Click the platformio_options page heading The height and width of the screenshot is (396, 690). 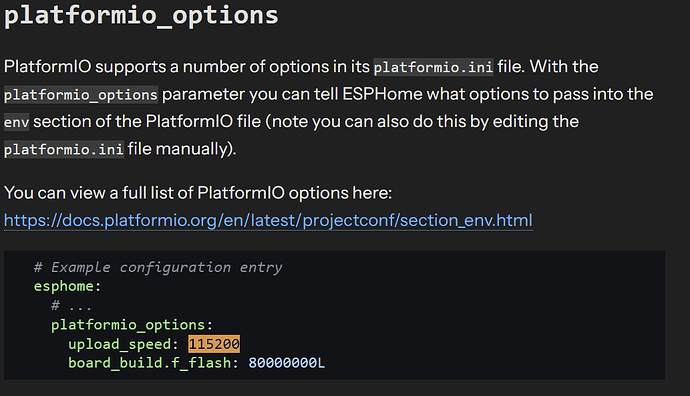tap(141, 16)
